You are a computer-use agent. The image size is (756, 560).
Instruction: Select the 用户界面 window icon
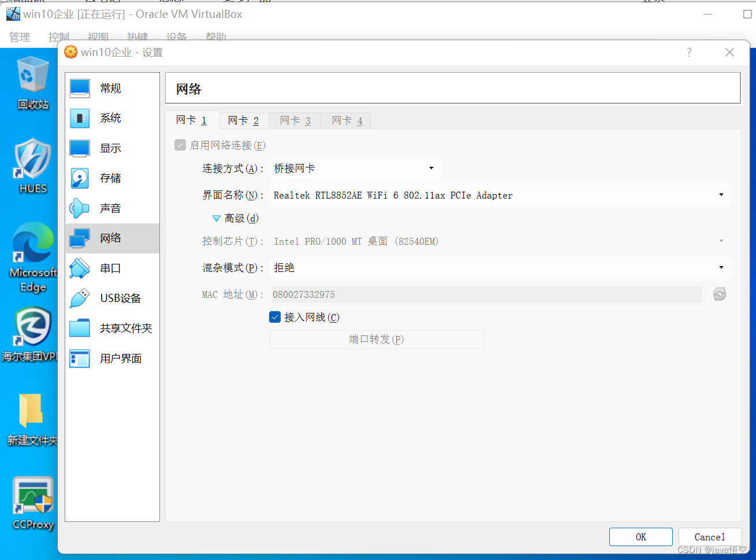80,358
